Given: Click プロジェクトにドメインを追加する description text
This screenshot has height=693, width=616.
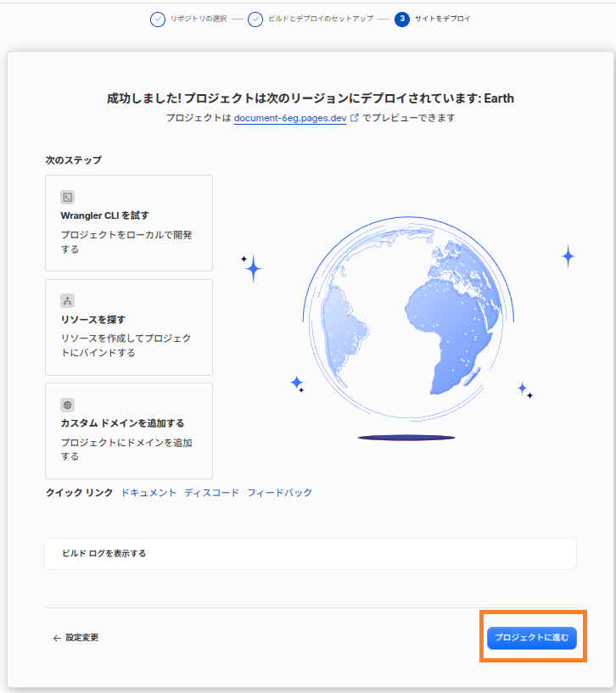Looking at the screenshot, I should click(x=126, y=449).
